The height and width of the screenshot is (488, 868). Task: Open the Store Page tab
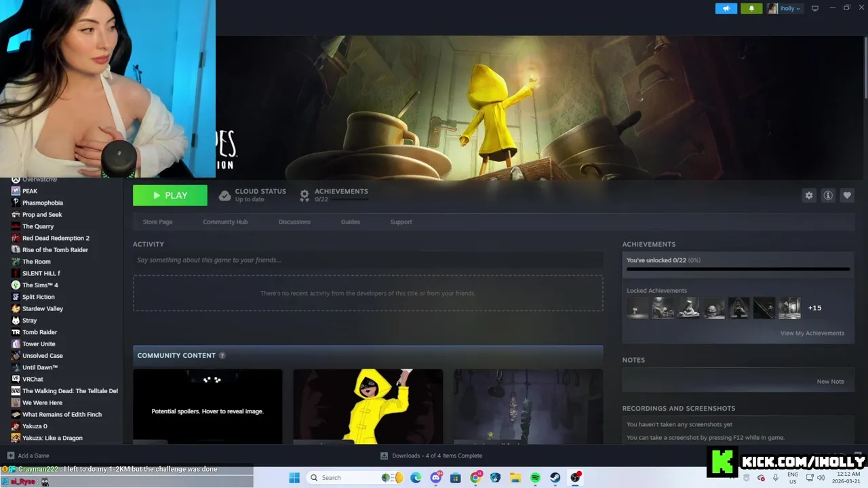click(x=157, y=222)
